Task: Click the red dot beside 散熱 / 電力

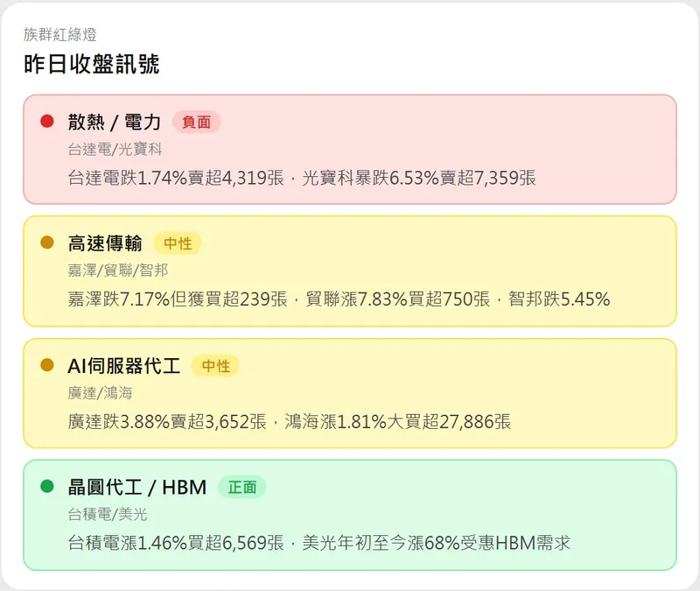Action: coord(47,122)
